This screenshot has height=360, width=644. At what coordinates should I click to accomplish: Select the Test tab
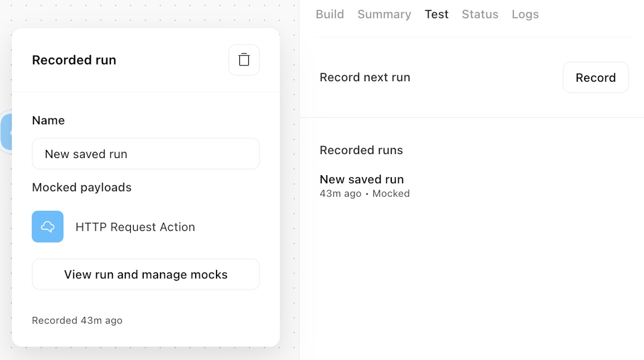click(436, 14)
